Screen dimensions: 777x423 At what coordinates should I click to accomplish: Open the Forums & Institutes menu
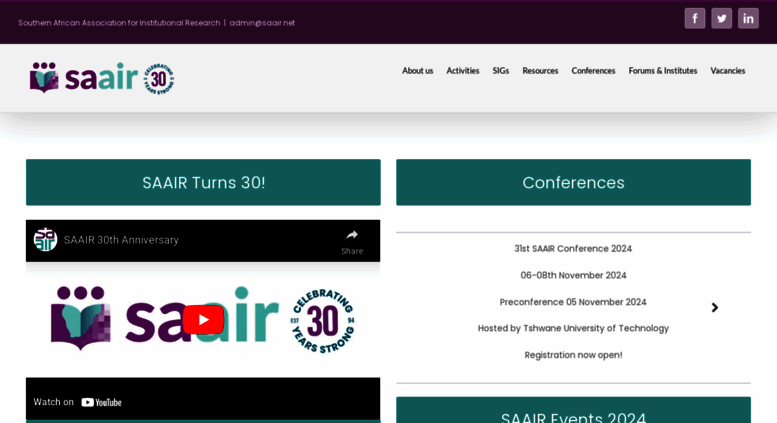[663, 71]
